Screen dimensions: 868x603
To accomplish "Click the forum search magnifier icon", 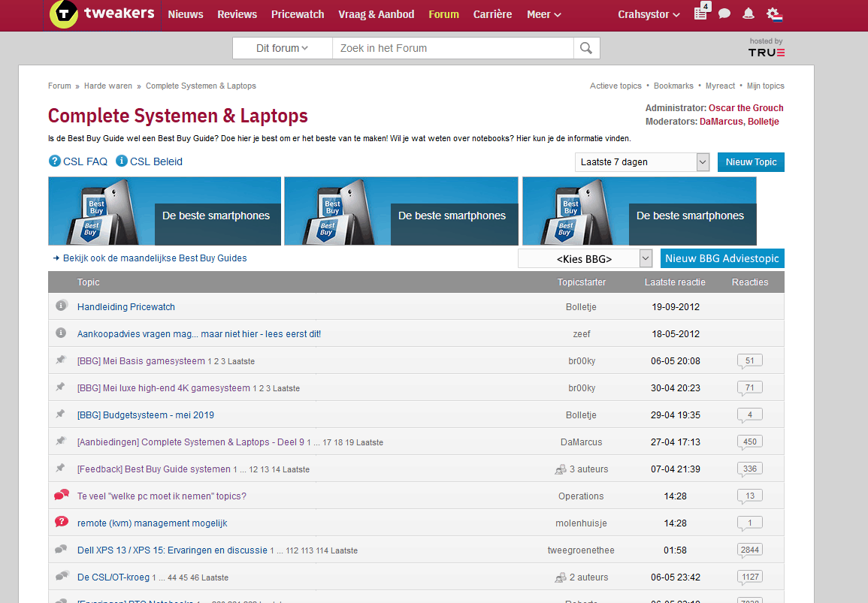I will point(586,48).
